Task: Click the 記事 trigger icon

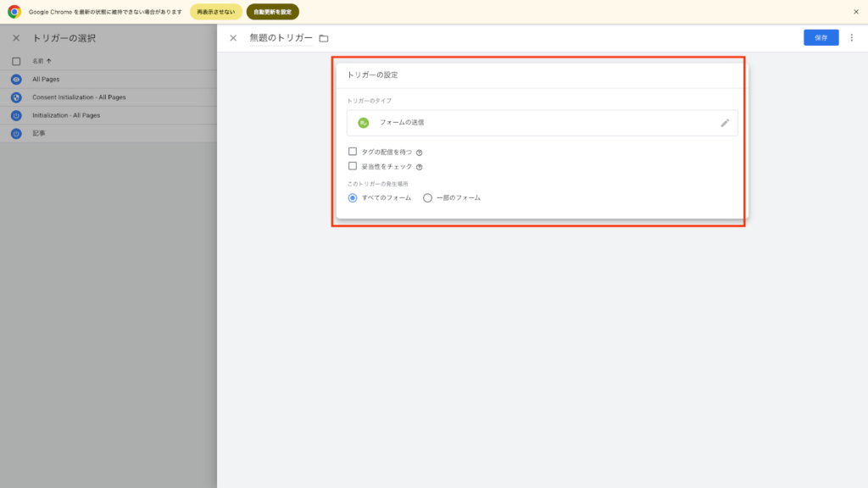Action: tap(16, 134)
